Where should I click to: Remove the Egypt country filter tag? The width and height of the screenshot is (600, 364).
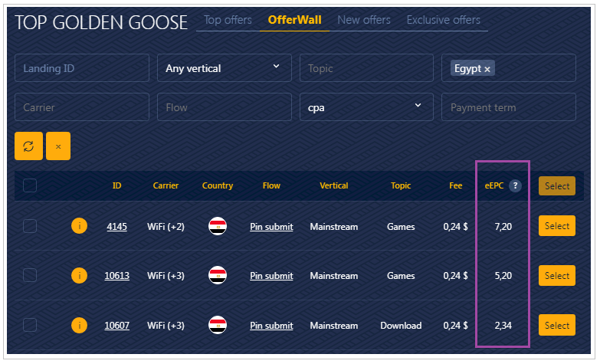tap(487, 69)
